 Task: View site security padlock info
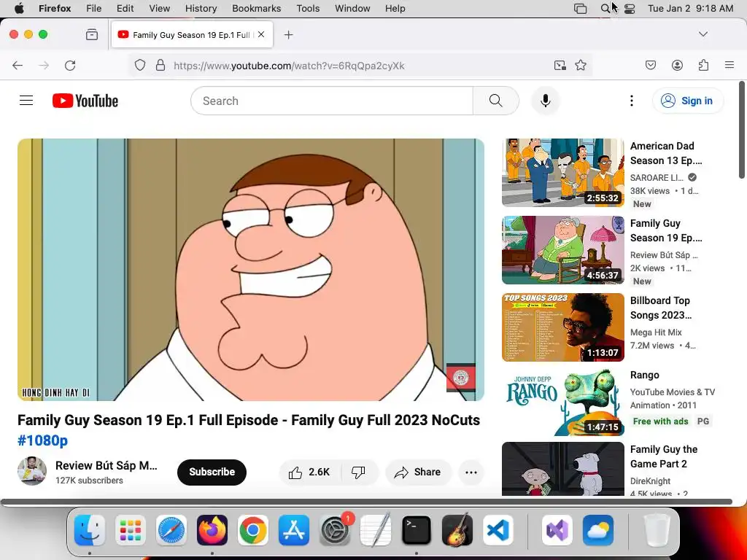[160, 65]
